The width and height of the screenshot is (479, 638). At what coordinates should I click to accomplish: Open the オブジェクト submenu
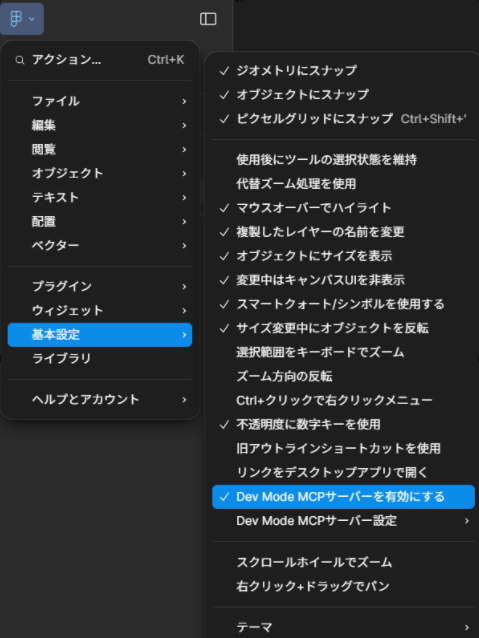pyautogui.click(x=100, y=173)
